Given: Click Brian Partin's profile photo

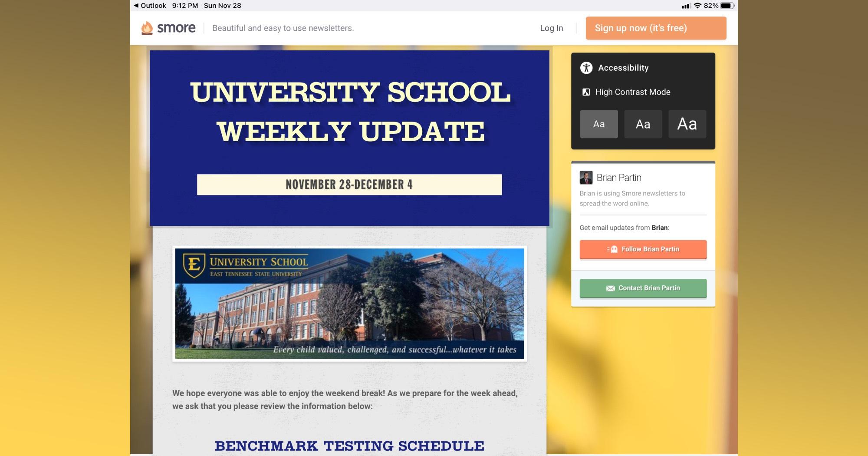Looking at the screenshot, I should pos(586,178).
